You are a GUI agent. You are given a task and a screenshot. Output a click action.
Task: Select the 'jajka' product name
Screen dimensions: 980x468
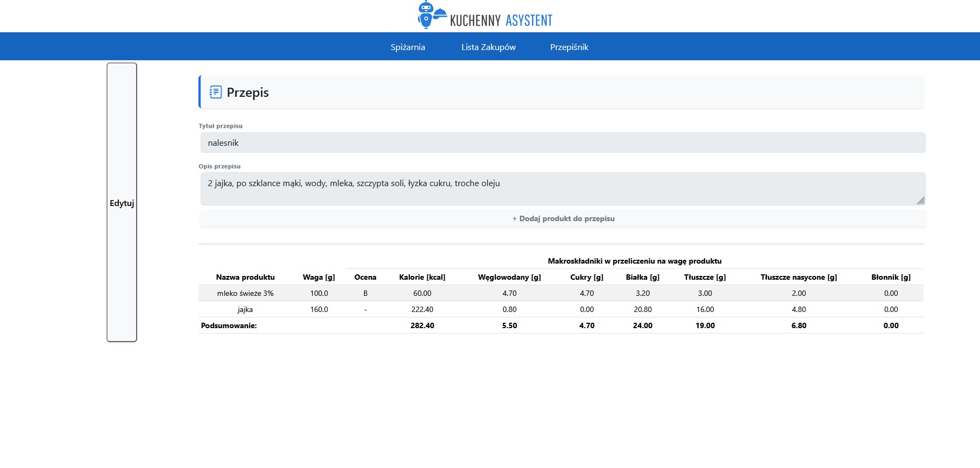245,309
